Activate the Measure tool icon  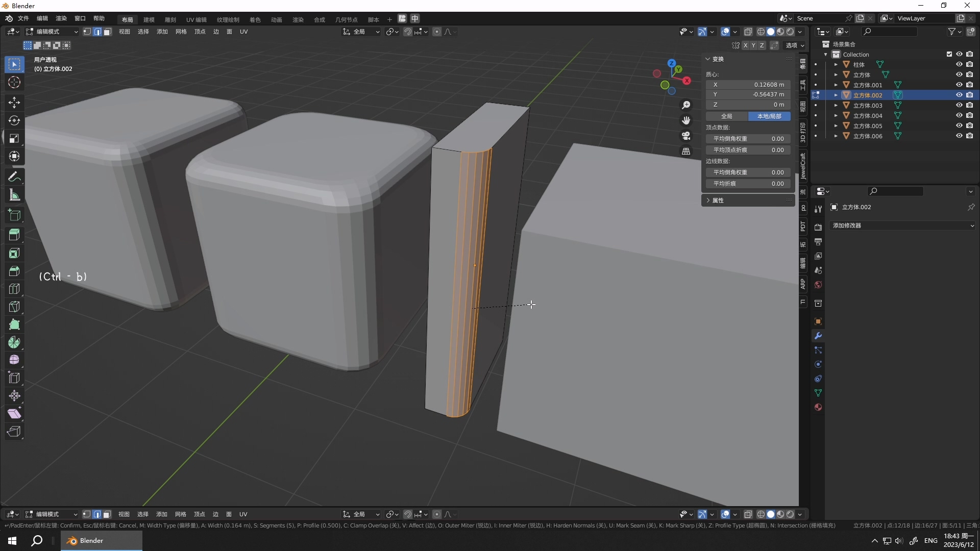(14, 195)
